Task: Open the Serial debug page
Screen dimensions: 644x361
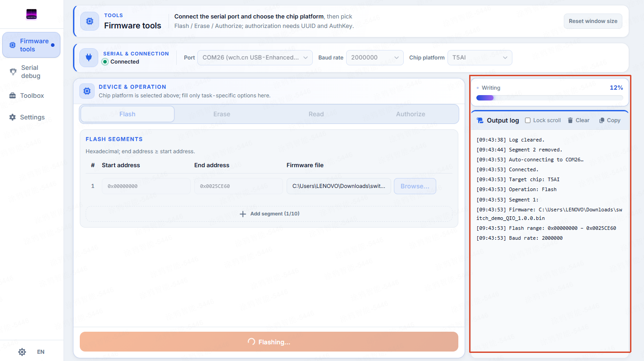Action: point(31,72)
